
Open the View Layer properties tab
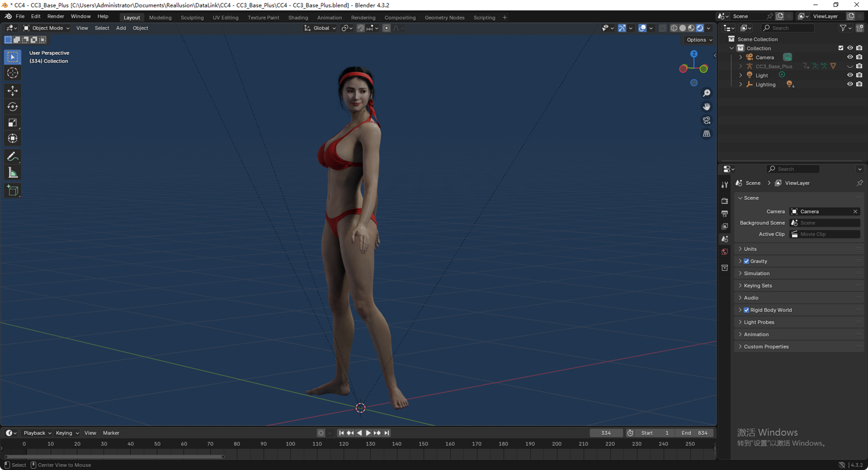pos(724,226)
